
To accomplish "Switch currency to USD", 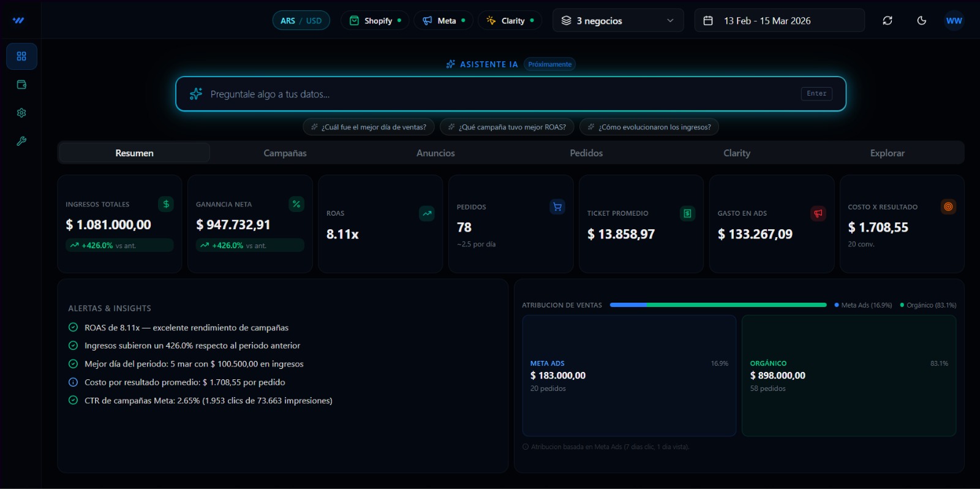I will click(x=314, y=21).
